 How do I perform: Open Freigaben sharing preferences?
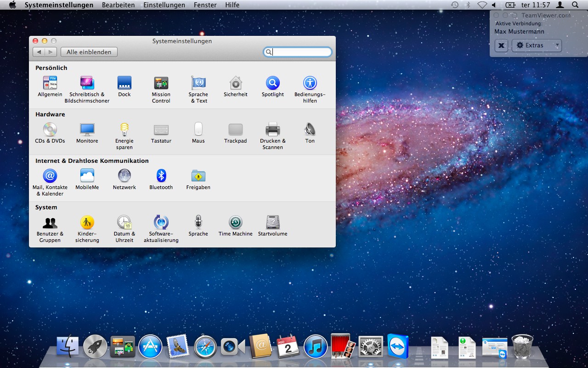point(198,179)
